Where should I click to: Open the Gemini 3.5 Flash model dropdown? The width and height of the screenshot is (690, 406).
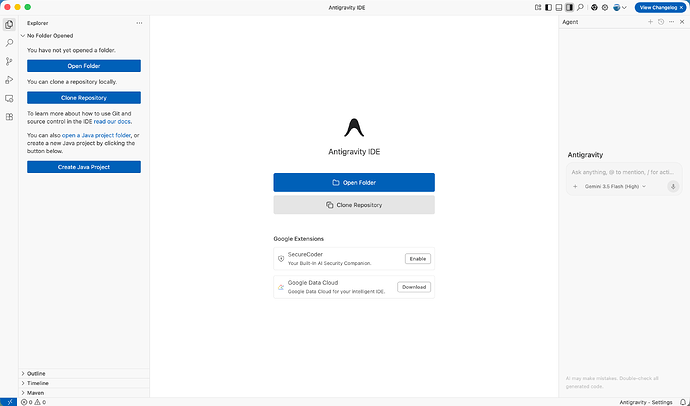(615, 187)
